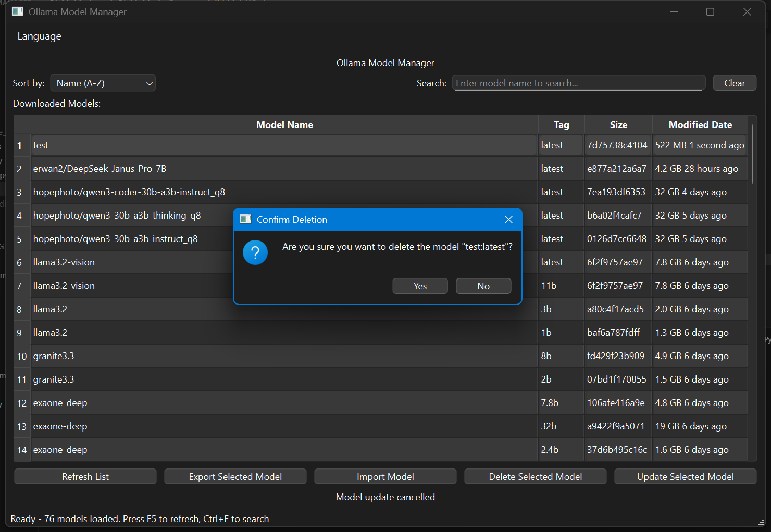Image resolution: width=771 pixels, height=532 pixels.
Task: Select llama3.2 in row 8
Action: pyautogui.click(x=284, y=309)
